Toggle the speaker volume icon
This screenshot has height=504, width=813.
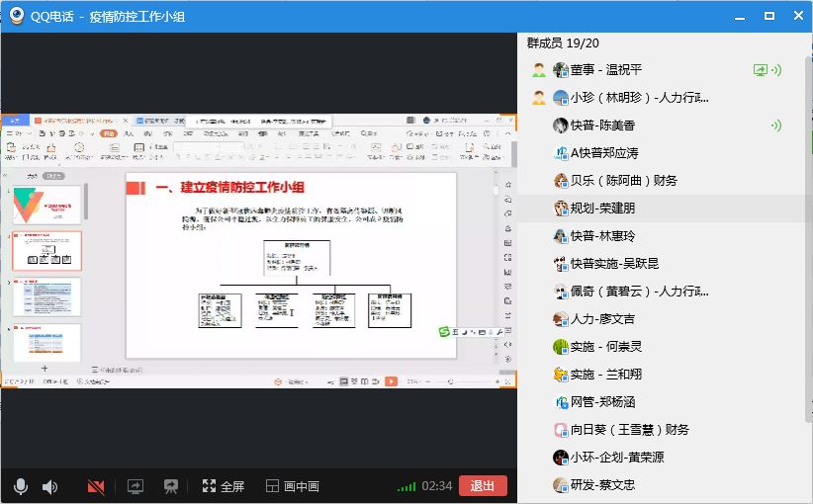coord(49,486)
